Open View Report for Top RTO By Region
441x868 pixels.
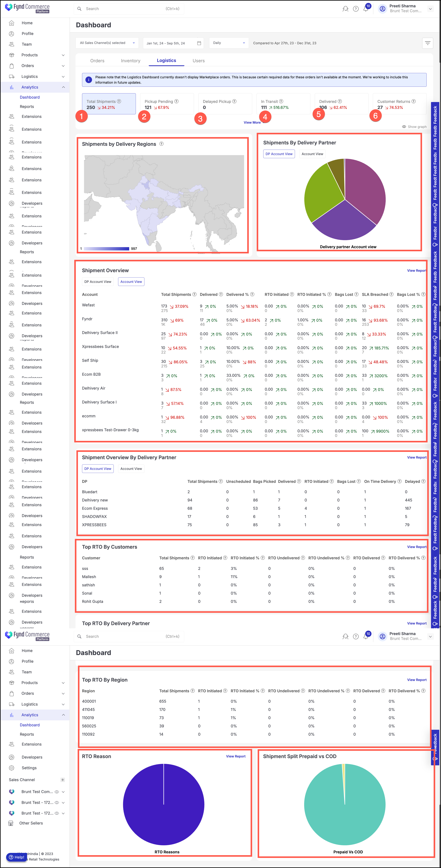pos(417,680)
